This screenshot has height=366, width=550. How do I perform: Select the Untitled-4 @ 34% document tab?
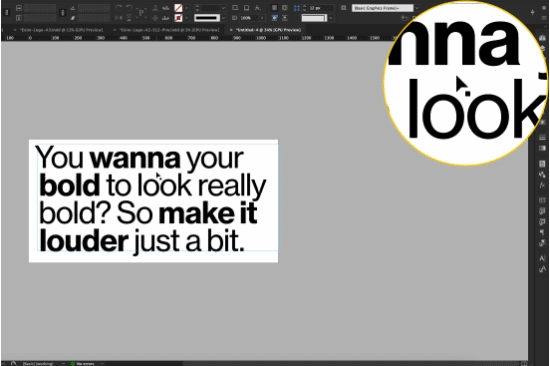coord(268,30)
